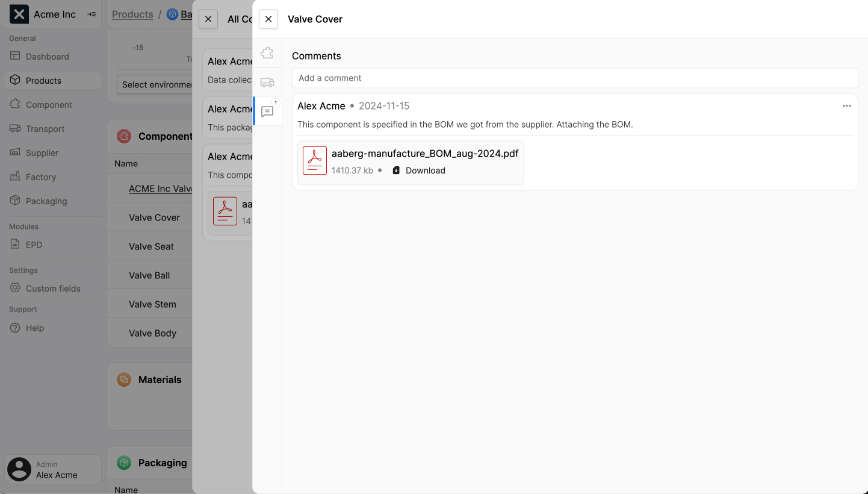Select the comments tab icon with badge
The width and height of the screenshot is (868, 494).
267,111
